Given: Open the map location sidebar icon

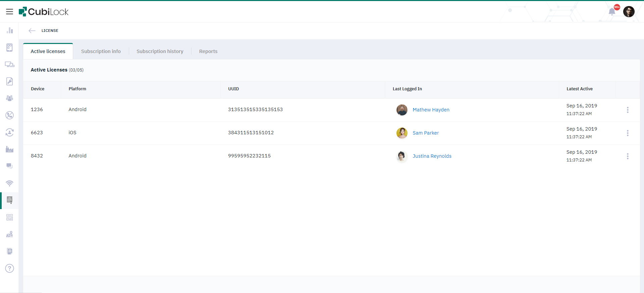Looking at the screenshot, I should [x=9, y=234].
